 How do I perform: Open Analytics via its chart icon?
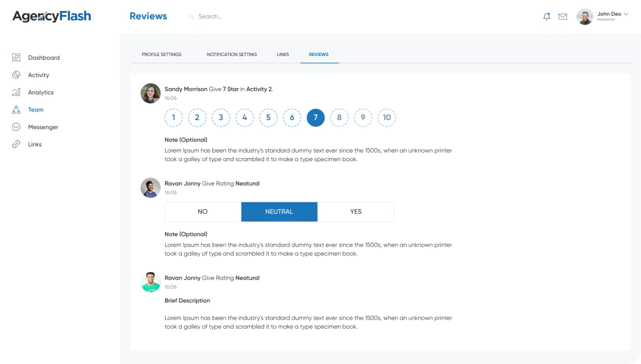pyautogui.click(x=16, y=92)
